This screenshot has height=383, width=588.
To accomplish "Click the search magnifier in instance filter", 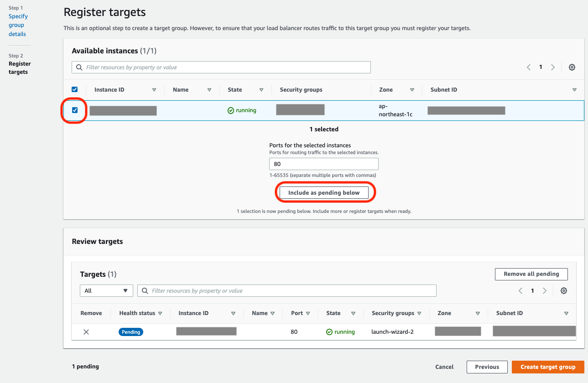I will point(79,67).
